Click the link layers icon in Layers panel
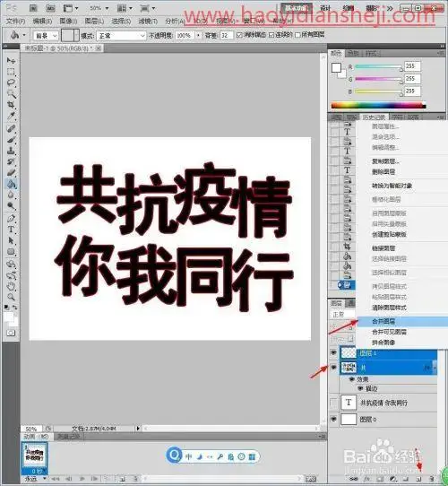The image size is (448, 486). coord(353,479)
